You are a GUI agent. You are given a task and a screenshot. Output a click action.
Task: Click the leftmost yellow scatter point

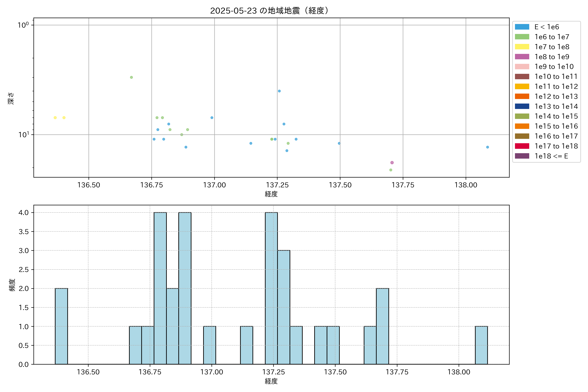[x=55, y=118]
